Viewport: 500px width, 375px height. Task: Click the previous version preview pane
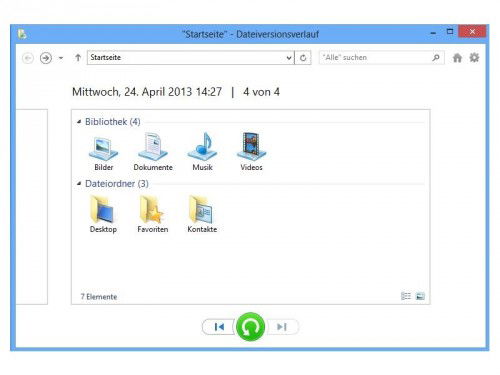32,207
